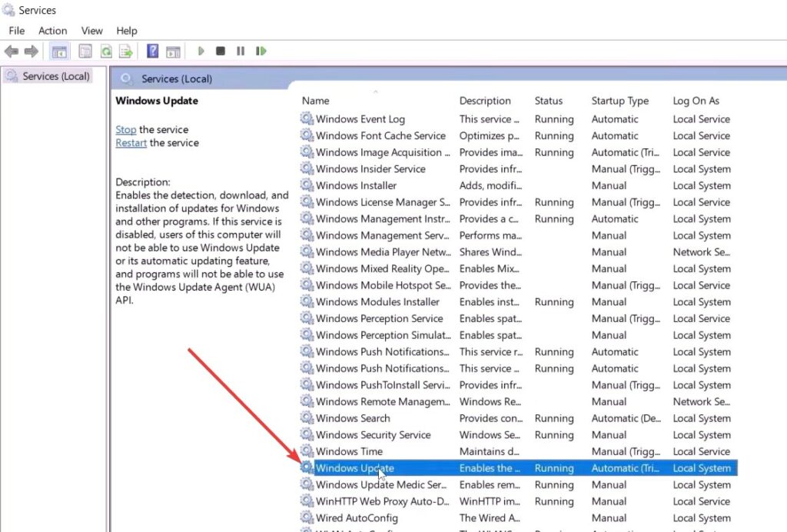787x532 pixels.
Task: Click the gear icon beside Windows Update
Action: tap(307, 467)
